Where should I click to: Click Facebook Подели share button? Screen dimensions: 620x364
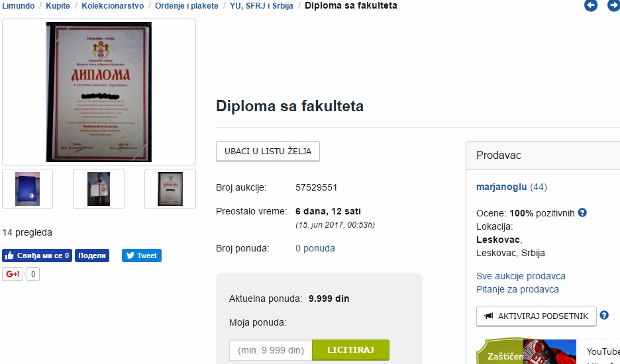coord(91,255)
